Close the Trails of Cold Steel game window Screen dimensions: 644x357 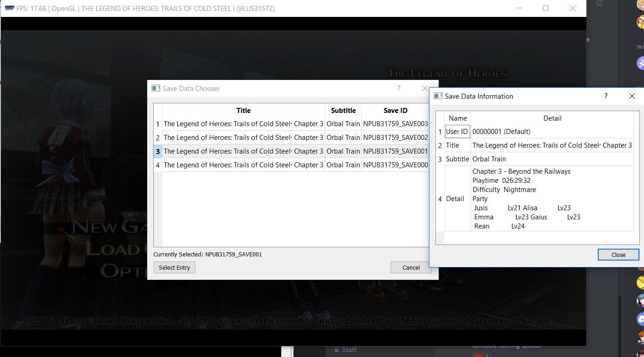(572, 8)
